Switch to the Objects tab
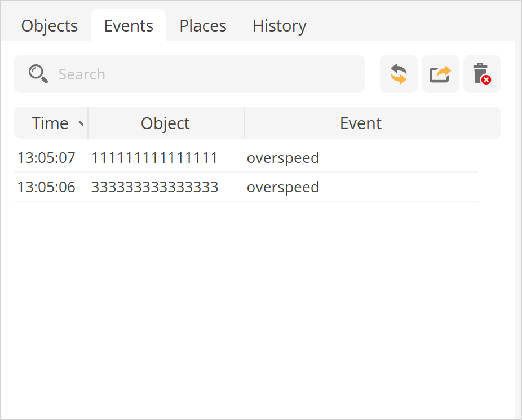The height and width of the screenshot is (420, 522). pos(50,26)
